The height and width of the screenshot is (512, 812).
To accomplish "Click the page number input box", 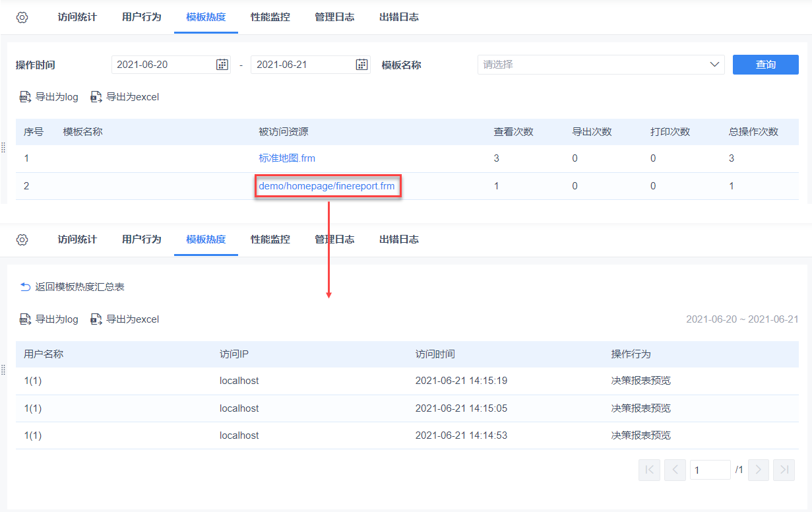I will [710, 470].
